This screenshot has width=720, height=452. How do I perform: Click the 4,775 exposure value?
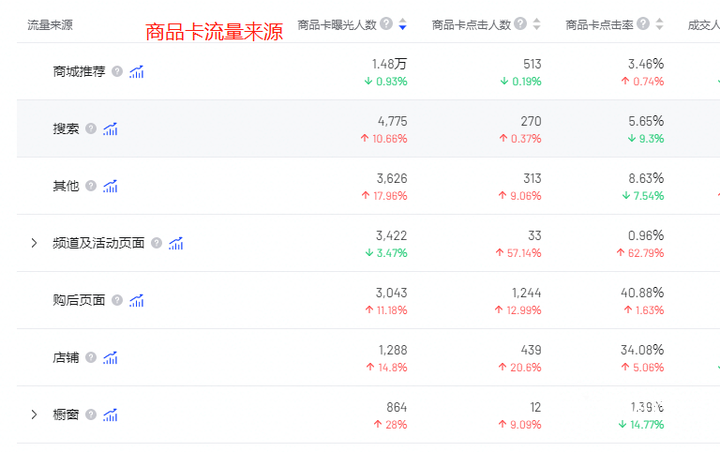tap(392, 121)
